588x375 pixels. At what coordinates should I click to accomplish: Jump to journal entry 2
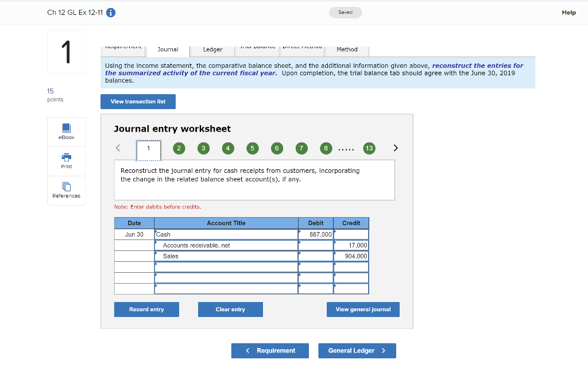point(179,149)
